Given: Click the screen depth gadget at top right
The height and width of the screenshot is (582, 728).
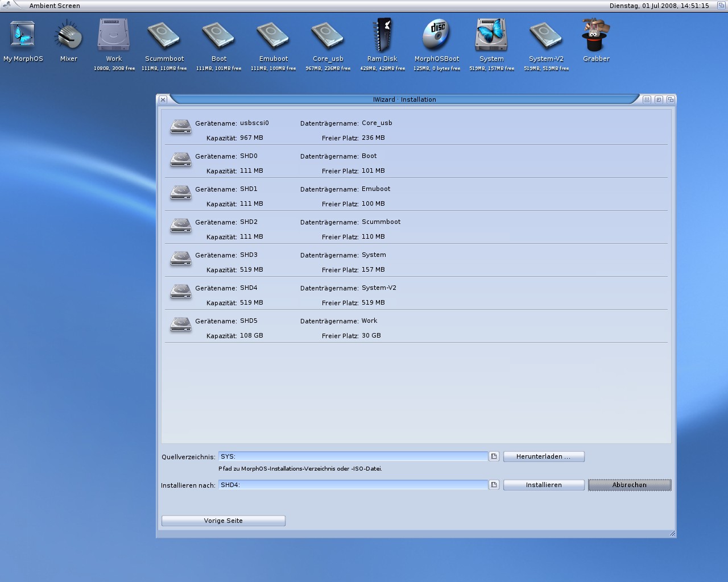Looking at the screenshot, I should (721, 5).
